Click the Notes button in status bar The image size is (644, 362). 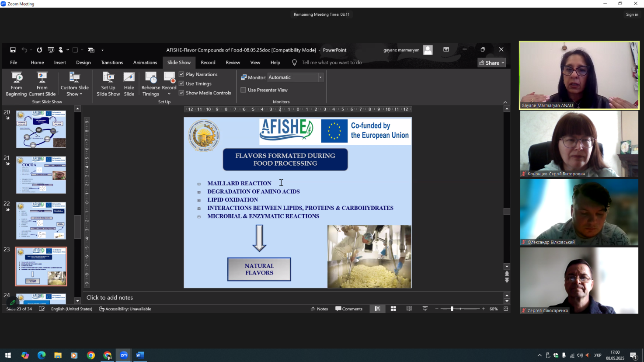(319, 309)
